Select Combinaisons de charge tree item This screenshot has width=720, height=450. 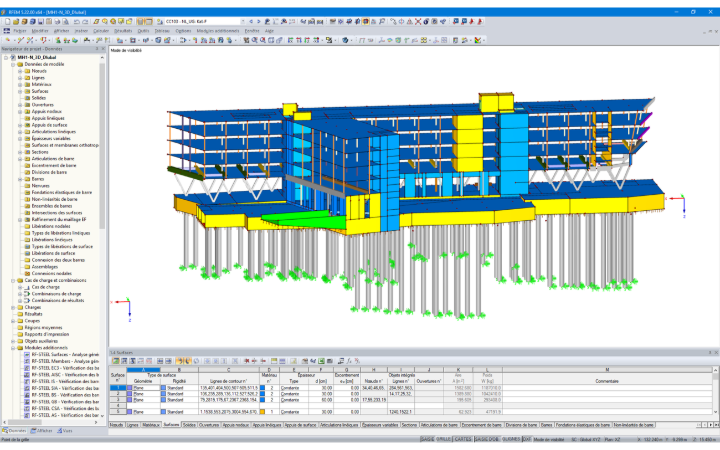point(56,294)
